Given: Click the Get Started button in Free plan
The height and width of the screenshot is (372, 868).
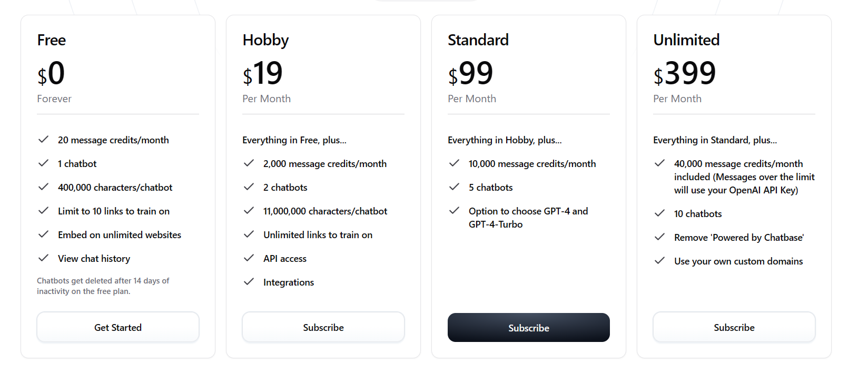Looking at the screenshot, I should coord(118,327).
